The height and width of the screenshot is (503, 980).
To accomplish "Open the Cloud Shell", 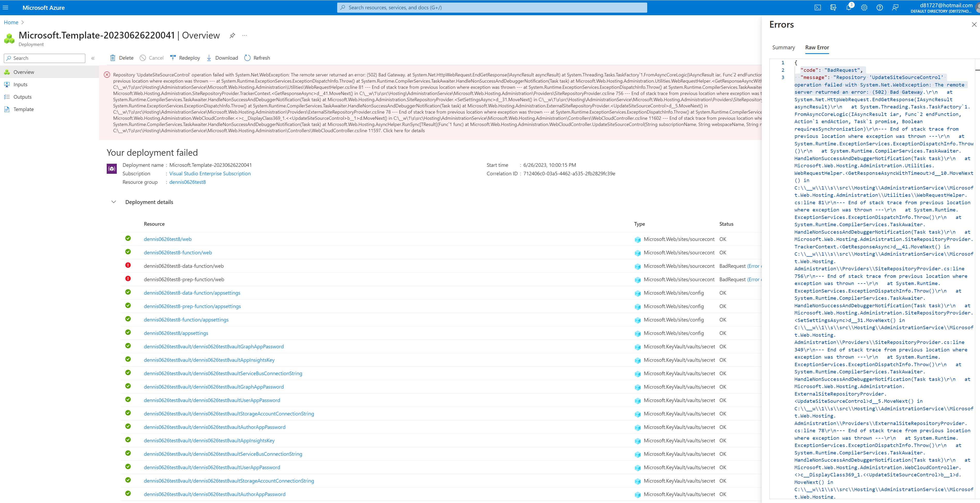I will [817, 7].
